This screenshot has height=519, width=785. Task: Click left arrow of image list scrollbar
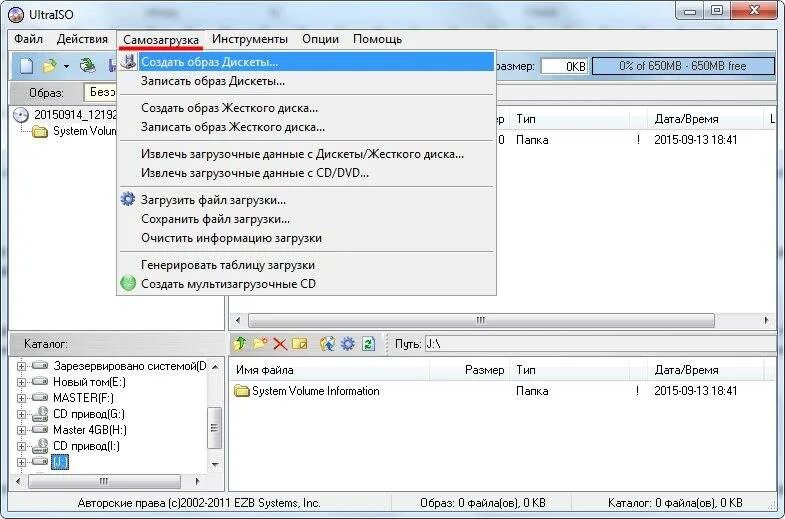(x=238, y=320)
